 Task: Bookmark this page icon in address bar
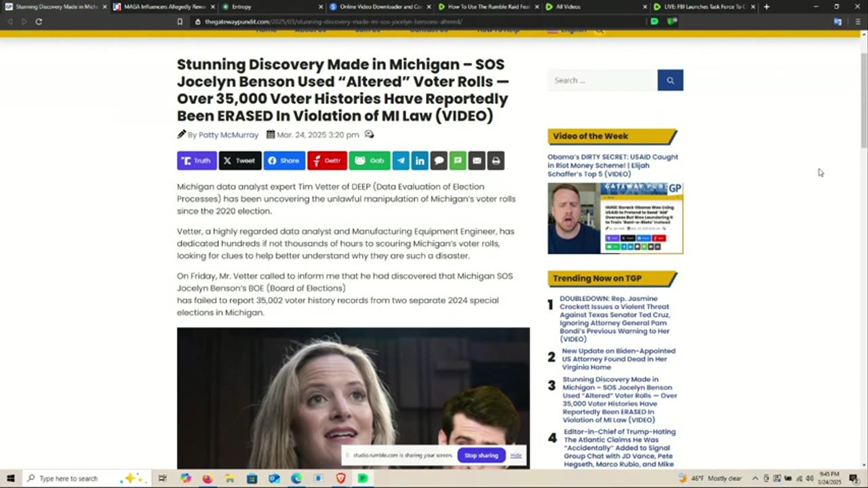click(180, 22)
